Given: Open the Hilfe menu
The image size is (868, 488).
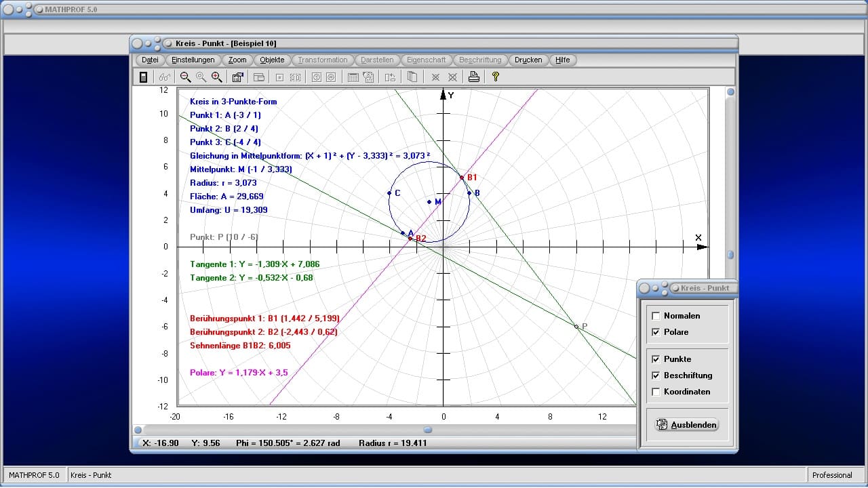Looking at the screenshot, I should 563,60.
